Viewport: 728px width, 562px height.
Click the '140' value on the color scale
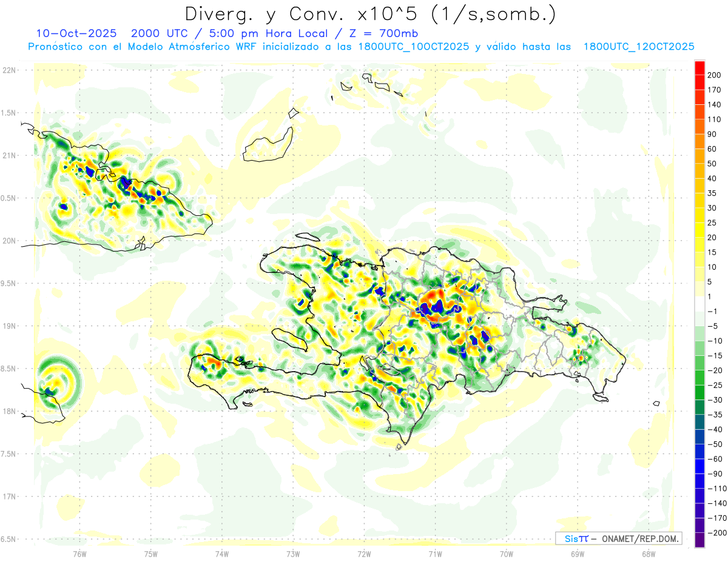tap(714, 105)
